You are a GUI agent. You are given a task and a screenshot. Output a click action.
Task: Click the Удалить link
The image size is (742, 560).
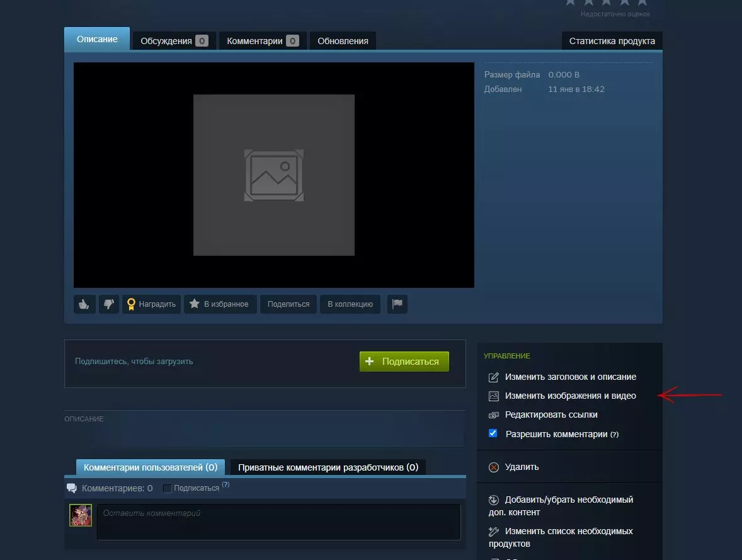pos(522,467)
